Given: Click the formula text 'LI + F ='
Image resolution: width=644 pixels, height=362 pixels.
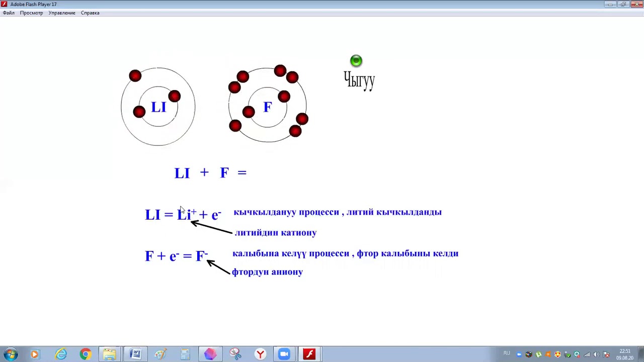Looking at the screenshot, I should (210, 173).
